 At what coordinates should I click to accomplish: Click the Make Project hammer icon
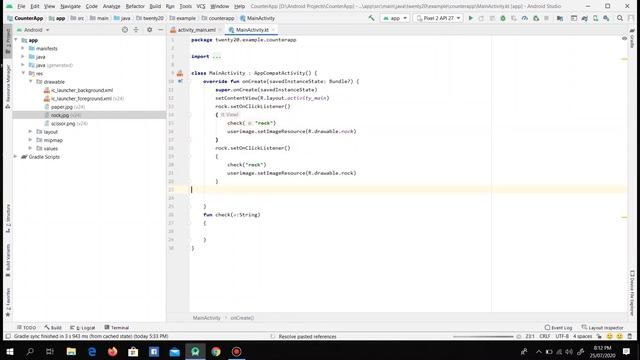pyautogui.click(x=371, y=18)
